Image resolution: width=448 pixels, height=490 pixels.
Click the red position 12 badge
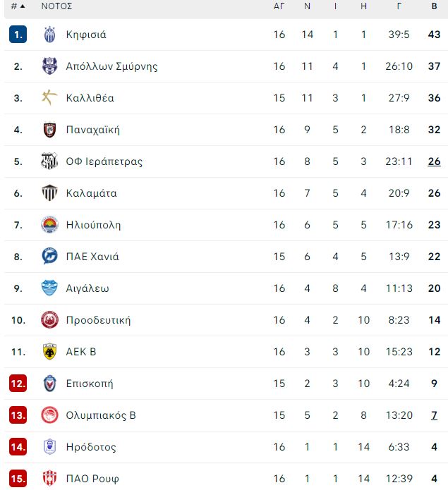coord(18,383)
